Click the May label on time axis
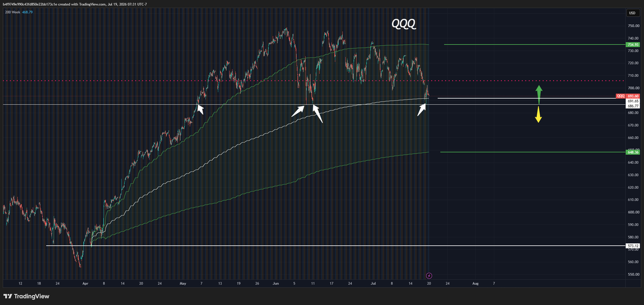 pyautogui.click(x=184, y=283)
